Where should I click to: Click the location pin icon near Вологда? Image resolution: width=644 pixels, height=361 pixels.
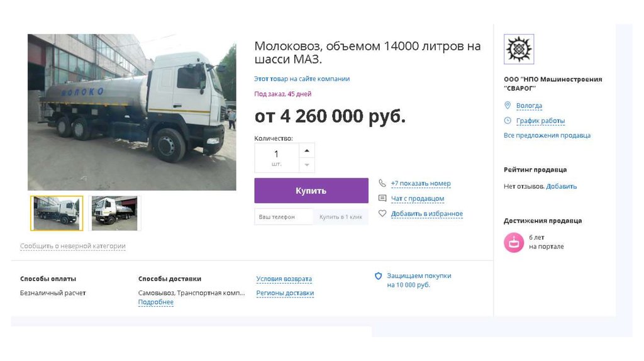click(x=508, y=106)
